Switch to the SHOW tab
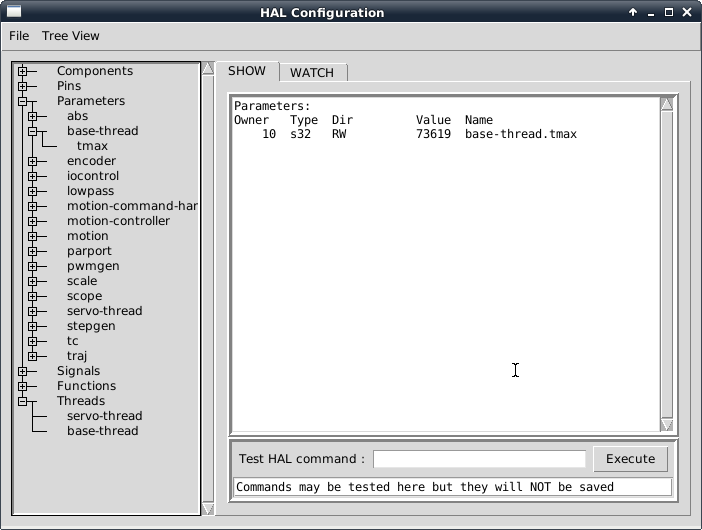This screenshot has height=530, width=702. (x=247, y=71)
